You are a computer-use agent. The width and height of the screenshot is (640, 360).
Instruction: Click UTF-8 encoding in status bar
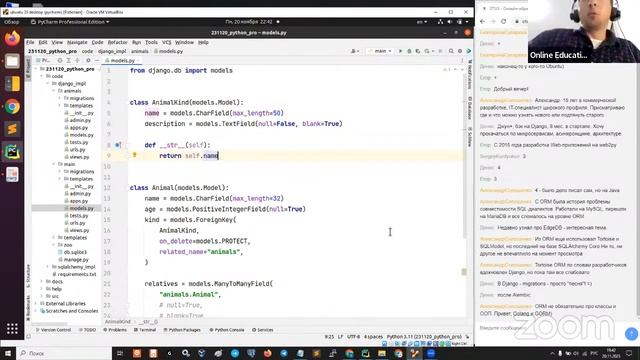(353, 337)
